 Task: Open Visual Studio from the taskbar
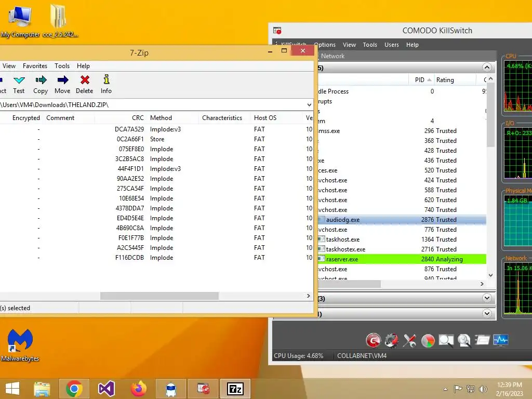tap(106, 389)
